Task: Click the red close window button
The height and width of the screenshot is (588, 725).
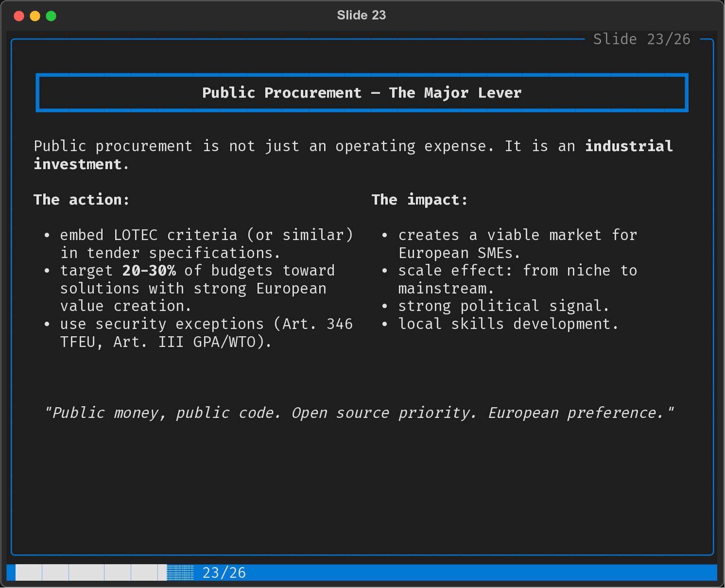Action: tap(19, 16)
